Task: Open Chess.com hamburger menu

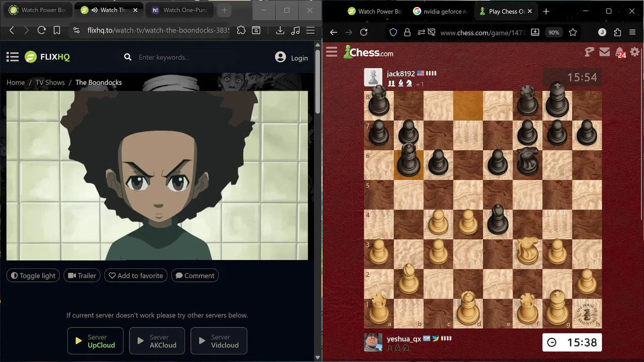Action: point(332,52)
